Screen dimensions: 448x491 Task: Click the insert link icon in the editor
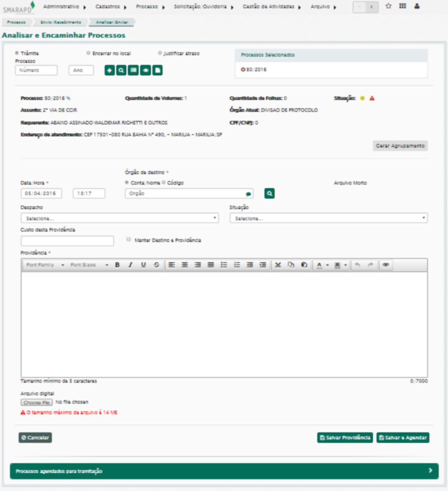tap(386, 265)
